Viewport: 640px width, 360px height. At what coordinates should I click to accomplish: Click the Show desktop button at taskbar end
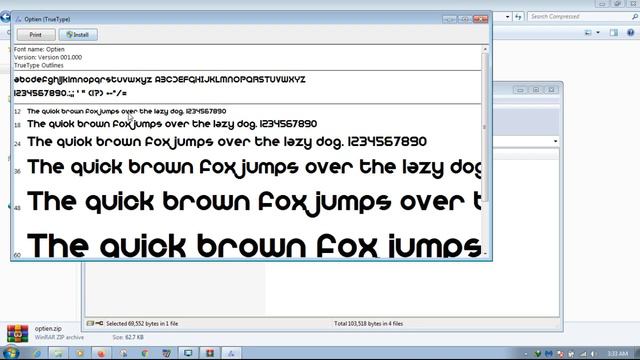point(637,353)
